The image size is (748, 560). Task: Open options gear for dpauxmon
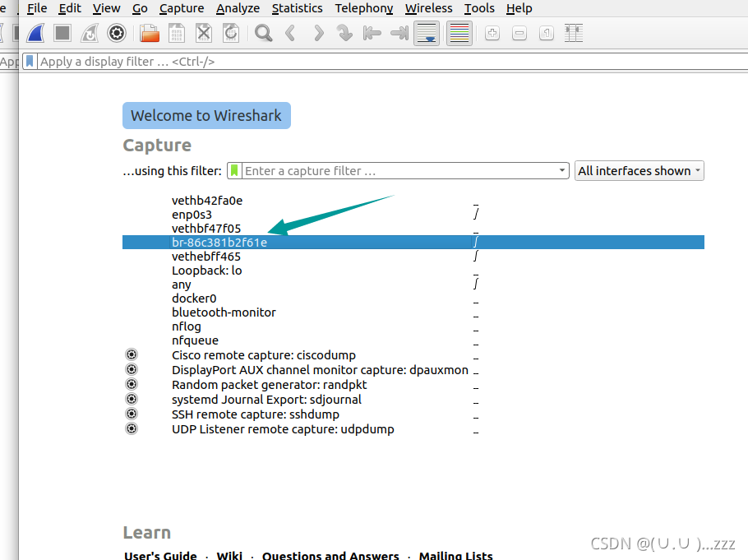point(132,369)
